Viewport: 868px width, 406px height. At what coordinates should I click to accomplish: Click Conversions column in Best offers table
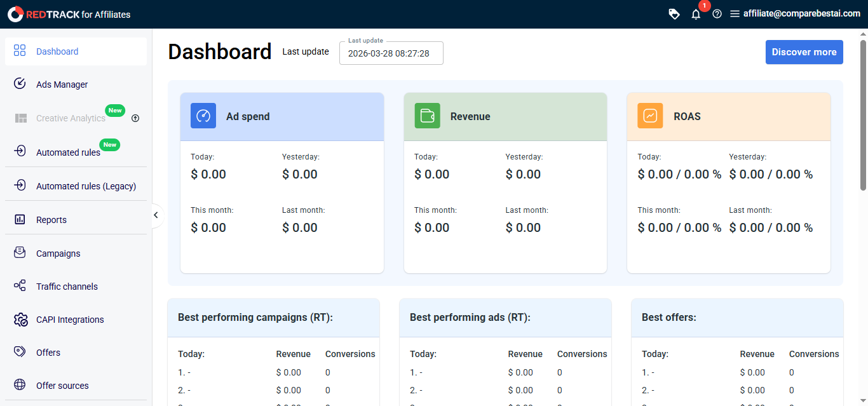[814, 354]
